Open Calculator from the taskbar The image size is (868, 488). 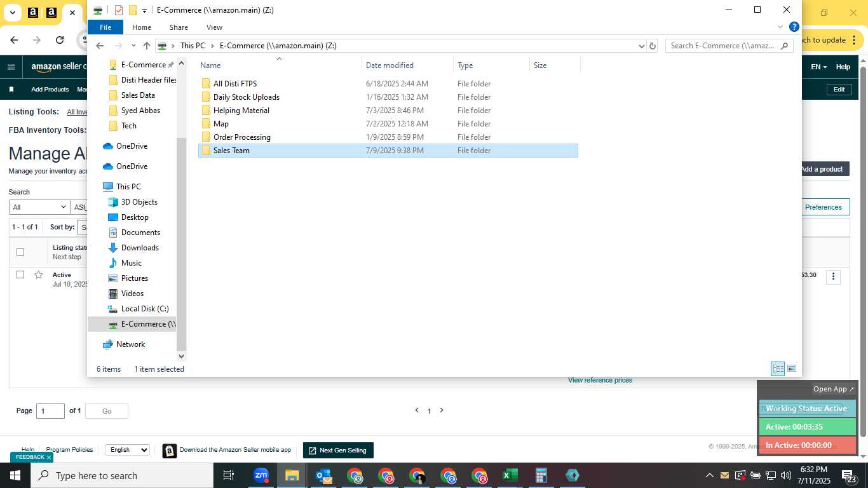pyautogui.click(x=541, y=475)
